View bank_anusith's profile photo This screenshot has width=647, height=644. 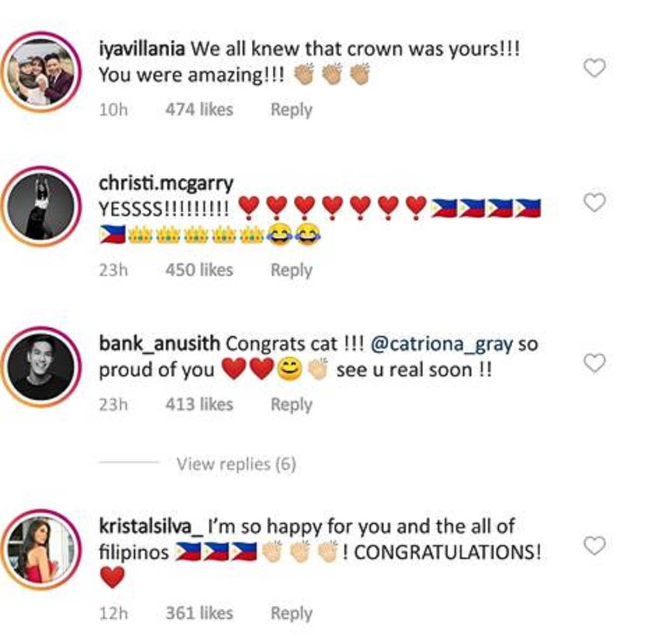[42, 368]
